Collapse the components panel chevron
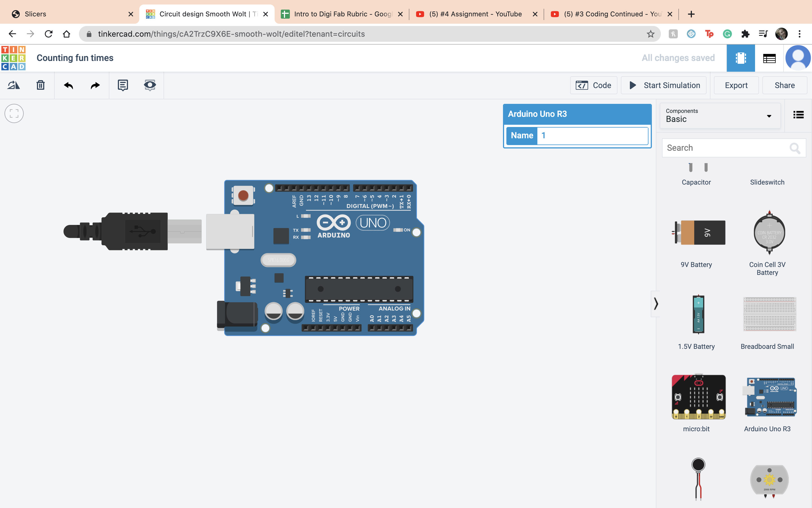812x508 pixels. (x=655, y=304)
